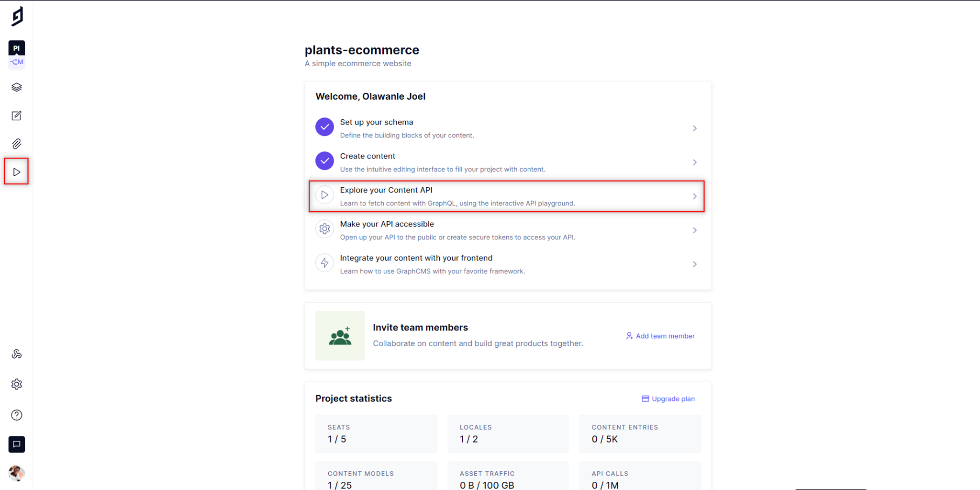Viewport: 980px width, 490px height.
Task: Open the Help question mark icon
Action: tap(17, 415)
